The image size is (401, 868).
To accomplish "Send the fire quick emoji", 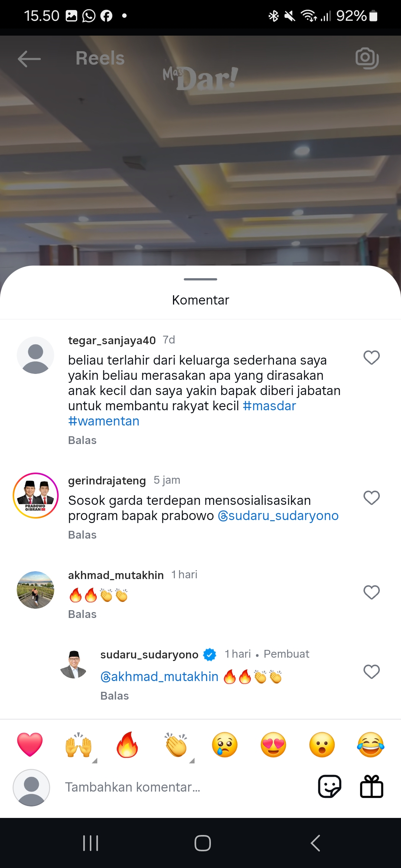I will [x=127, y=744].
